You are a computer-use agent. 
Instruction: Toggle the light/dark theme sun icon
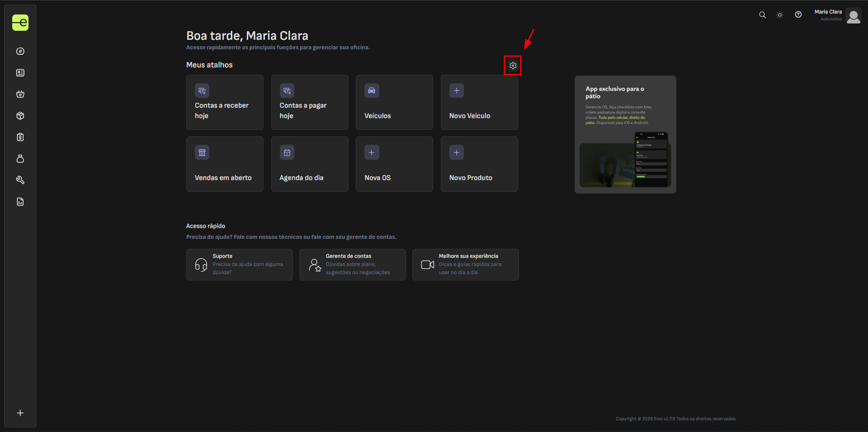(780, 15)
